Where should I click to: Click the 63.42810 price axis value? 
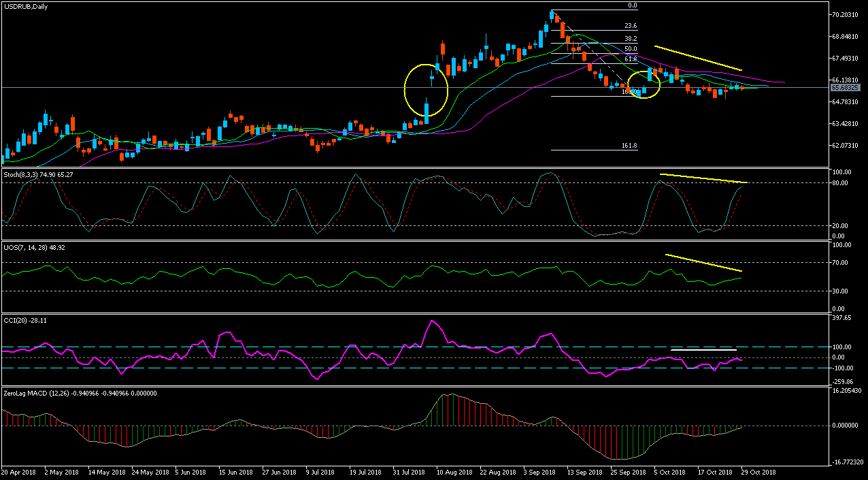845,123
